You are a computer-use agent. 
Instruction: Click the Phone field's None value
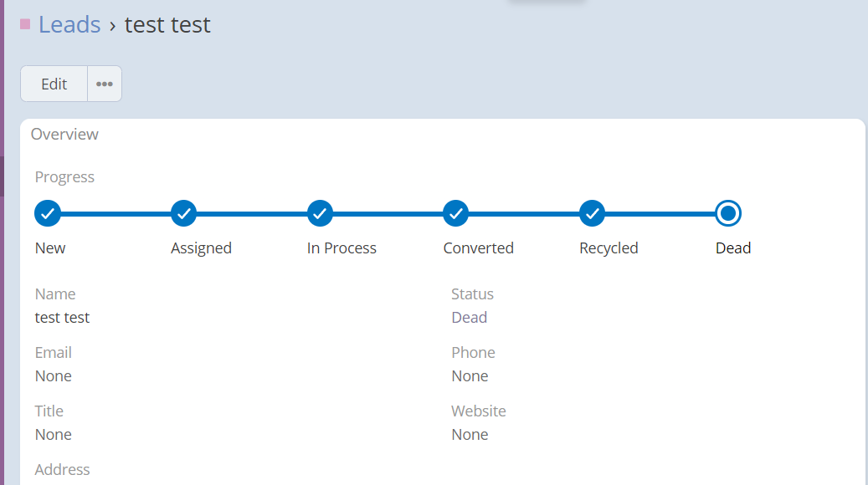tap(470, 376)
